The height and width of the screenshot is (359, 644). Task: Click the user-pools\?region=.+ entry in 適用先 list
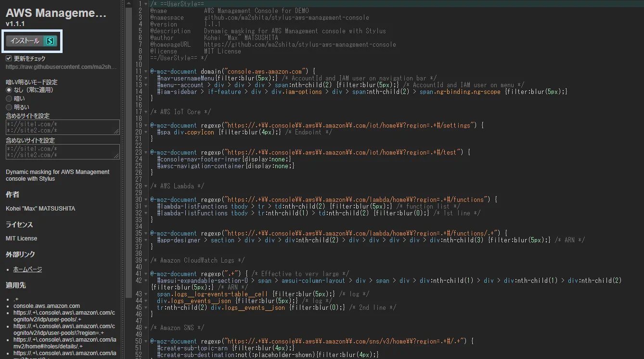tap(64, 330)
